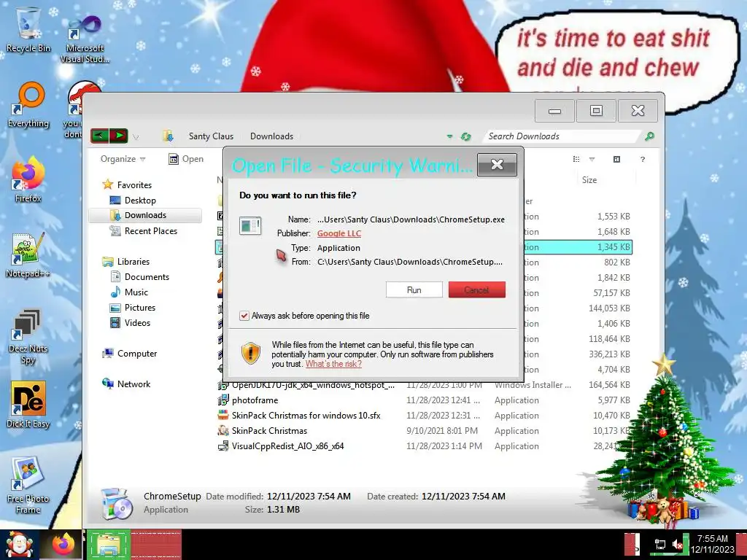Open the address bar history dropdown
This screenshot has width=747, height=560.
pyautogui.click(x=449, y=136)
